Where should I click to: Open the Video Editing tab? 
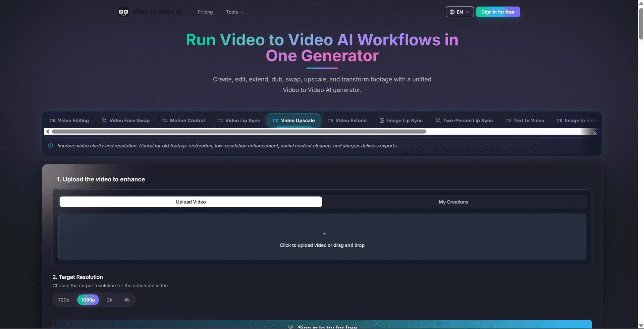coord(69,121)
